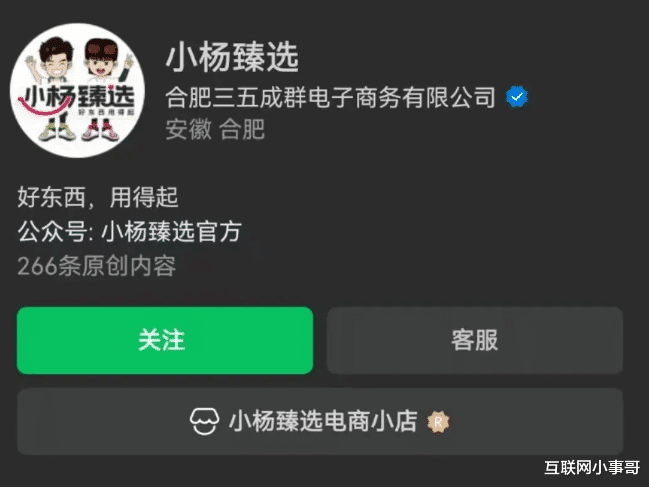
Task: Click the blue verified badge icon
Action: coord(517,97)
